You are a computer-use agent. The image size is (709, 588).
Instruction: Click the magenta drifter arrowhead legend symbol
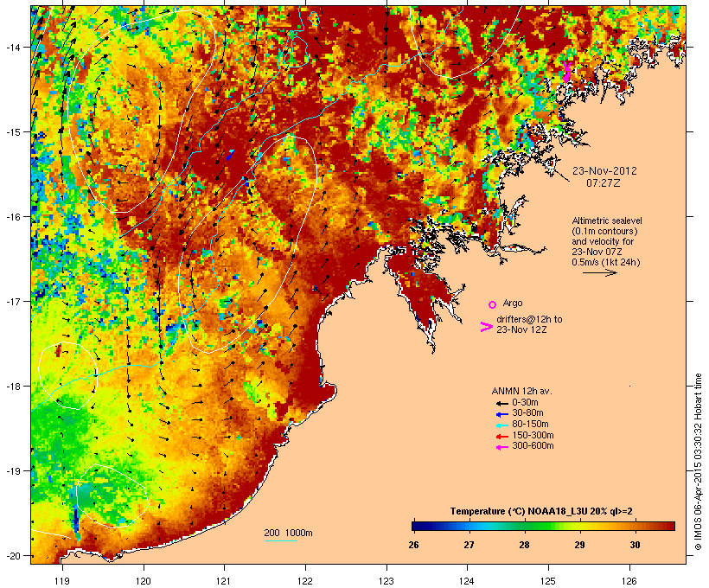pos(486,327)
